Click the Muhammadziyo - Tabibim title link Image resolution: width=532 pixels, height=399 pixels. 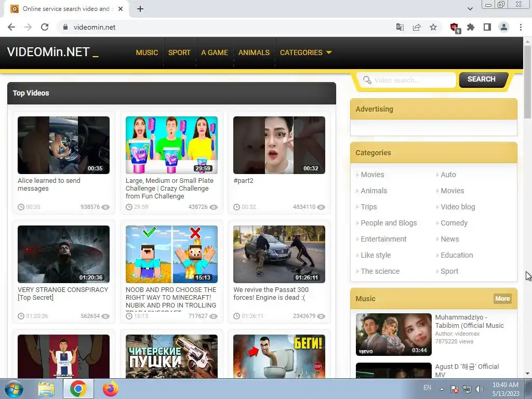[x=469, y=321]
